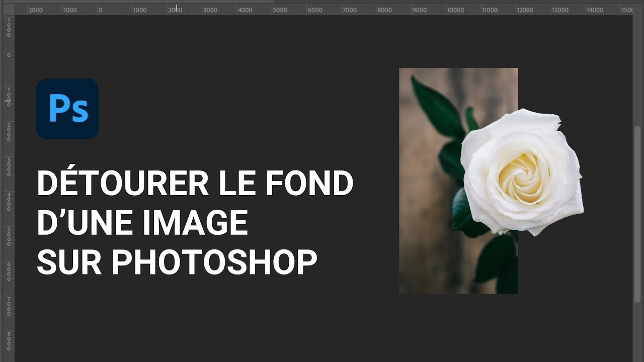Screen dimensions: 644x362
Task: Click the 14000 mark on horizontal ruler
Action: 595,10
